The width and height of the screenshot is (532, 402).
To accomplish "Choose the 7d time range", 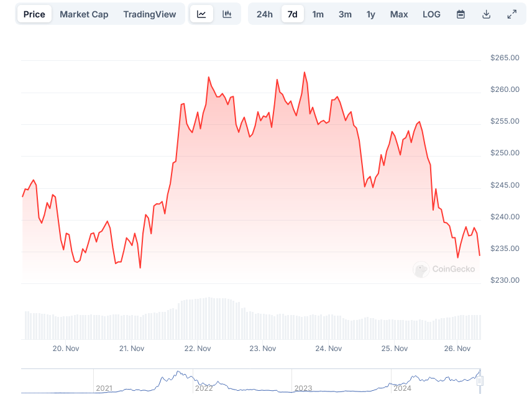I will click(x=292, y=14).
